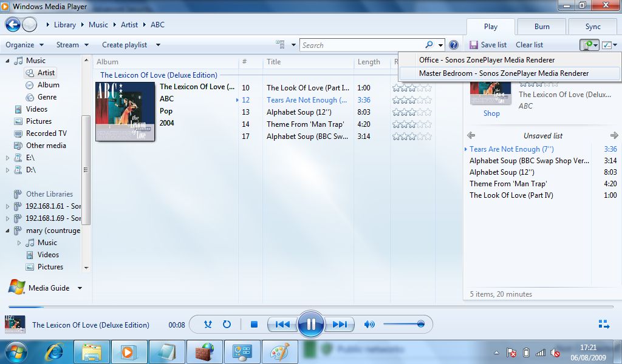Turn repeat on
This screenshot has width=622, height=364.
[x=227, y=325]
